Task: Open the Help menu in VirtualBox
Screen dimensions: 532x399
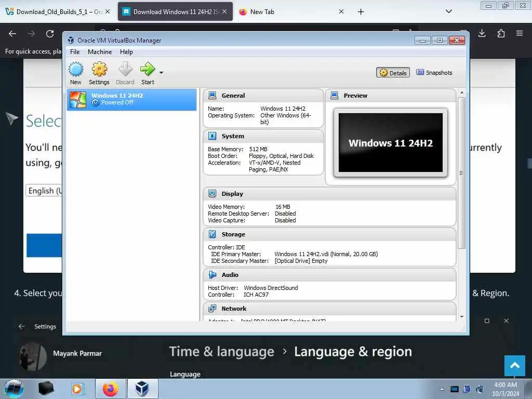Action: 126,52
